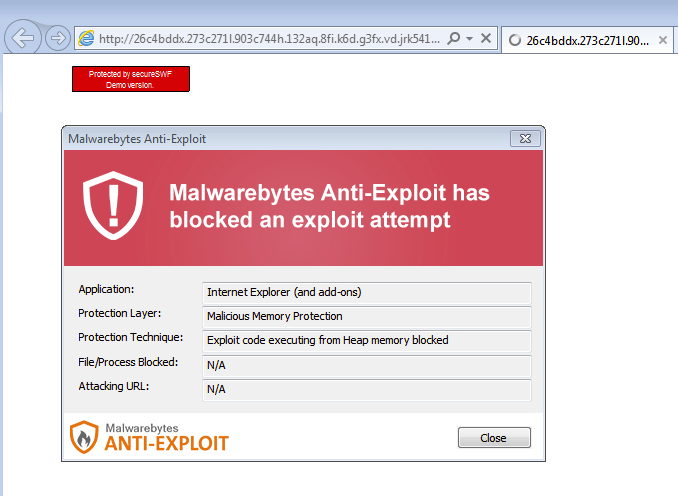
Task: Click into the address bar URL field
Action: (x=268, y=39)
